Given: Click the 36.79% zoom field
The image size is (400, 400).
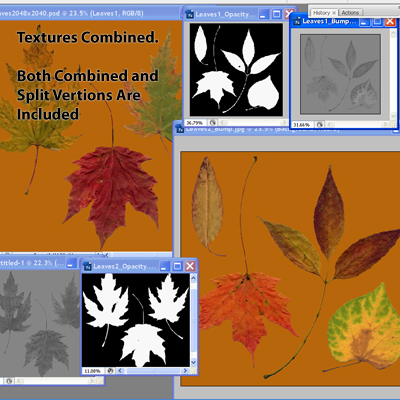Looking at the screenshot, I should [x=195, y=123].
